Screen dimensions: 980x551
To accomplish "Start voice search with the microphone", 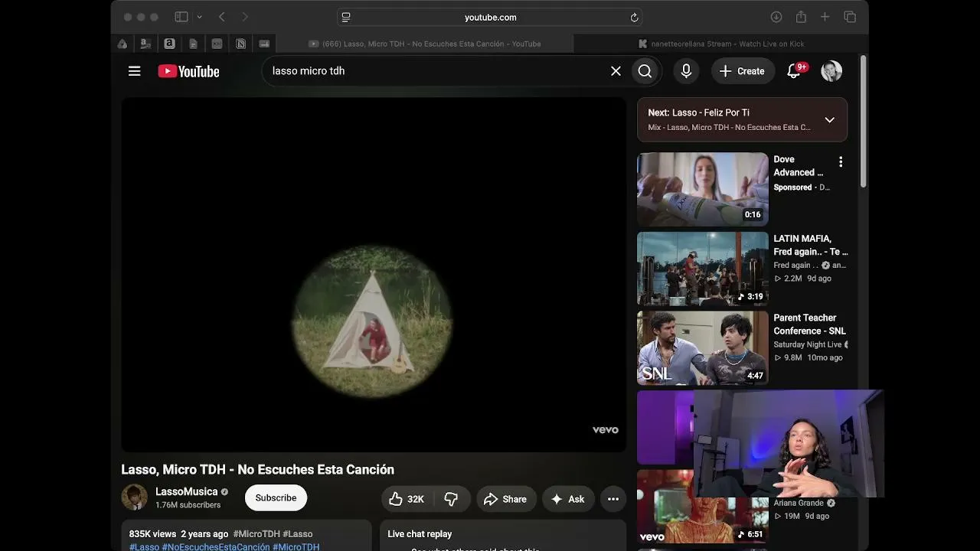I will point(686,71).
